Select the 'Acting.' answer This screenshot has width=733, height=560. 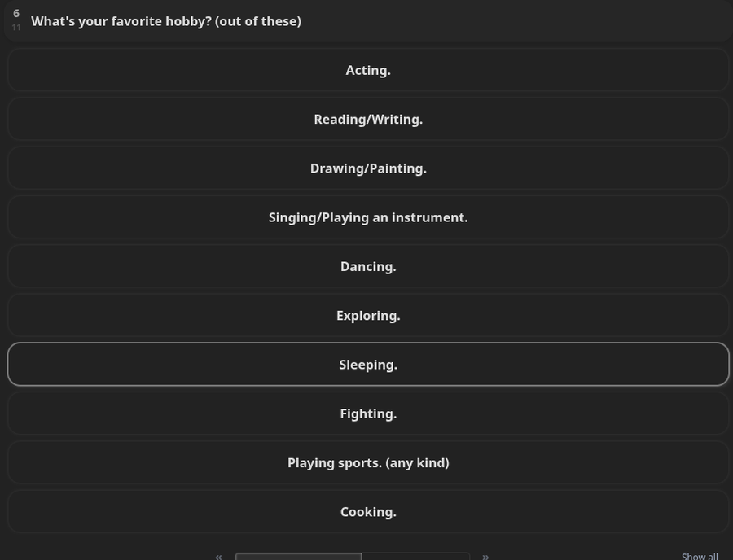[x=368, y=70]
